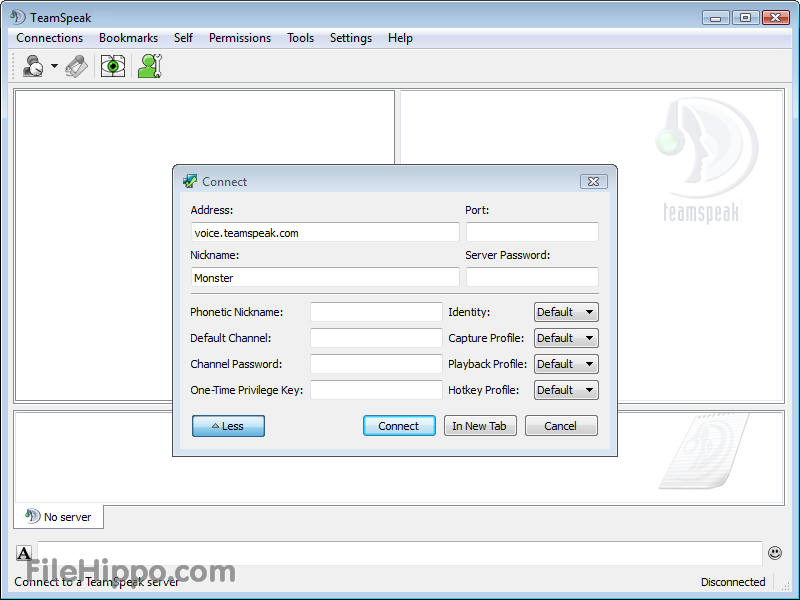This screenshot has width=800, height=600.
Task: Open the Permissions menu
Action: click(x=240, y=38)
